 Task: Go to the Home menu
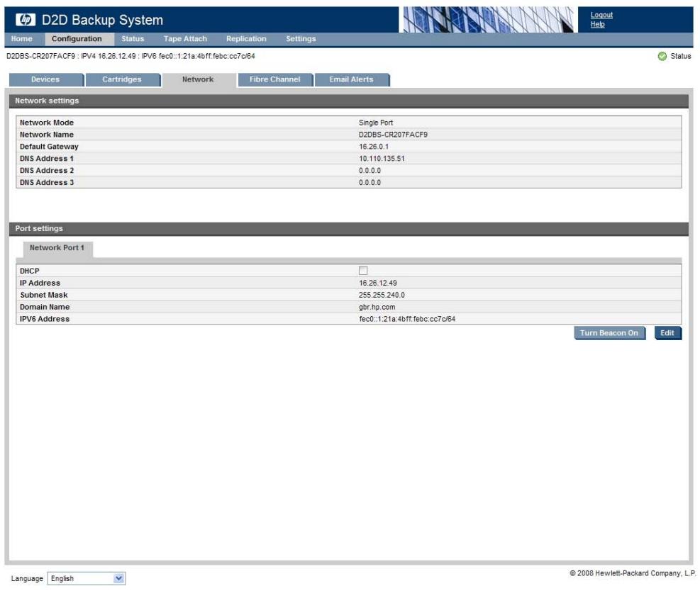[x=21, y=39]
